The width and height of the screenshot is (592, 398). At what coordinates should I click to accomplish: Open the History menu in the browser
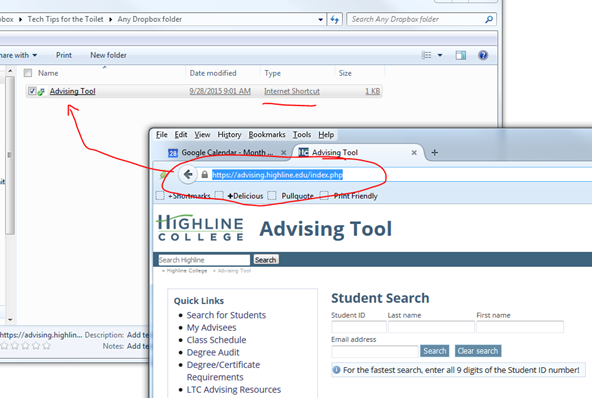(x=229, y=135)
